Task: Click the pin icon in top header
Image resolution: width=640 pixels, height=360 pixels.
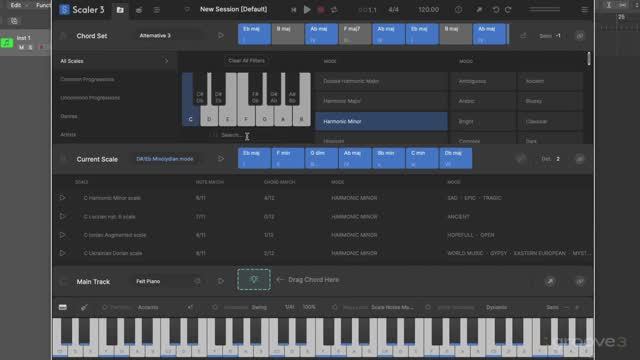Action: [479, 9]
